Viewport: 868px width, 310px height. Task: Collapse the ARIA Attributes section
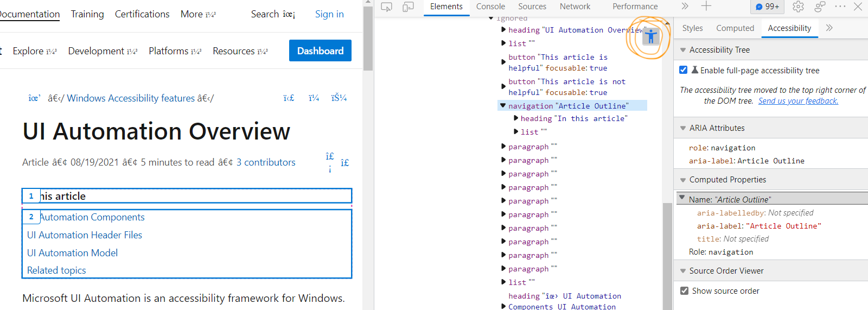pos(683,128)
